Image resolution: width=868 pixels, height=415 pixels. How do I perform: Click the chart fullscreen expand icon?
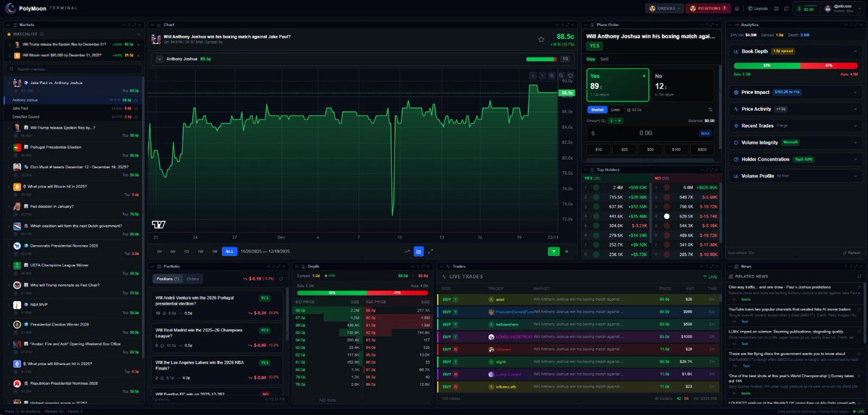(430, 252)
